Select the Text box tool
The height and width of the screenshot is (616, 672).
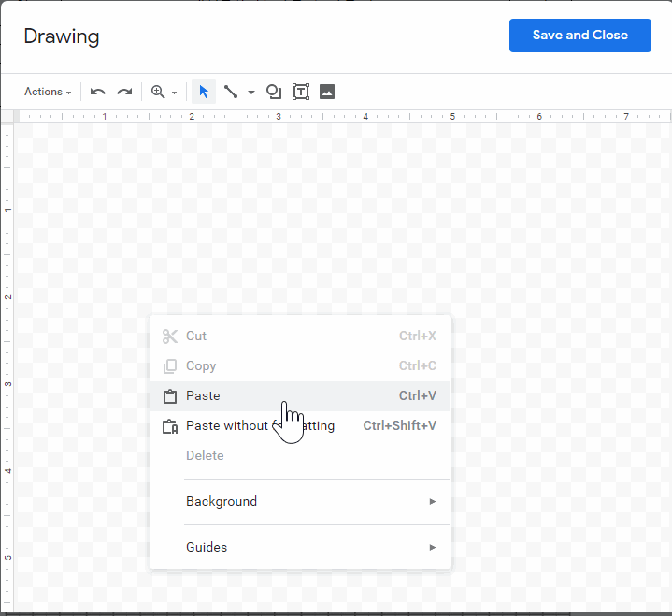click(x=301, y=92)
